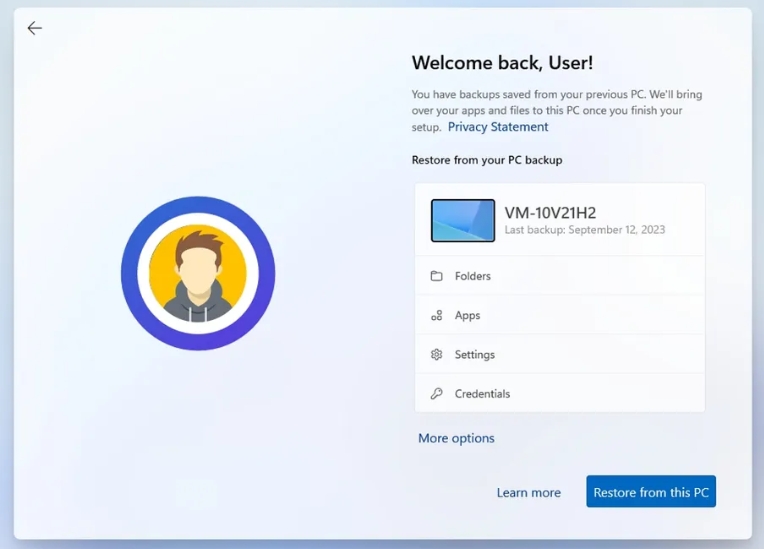Select the Credentials row label

[482, 394]
